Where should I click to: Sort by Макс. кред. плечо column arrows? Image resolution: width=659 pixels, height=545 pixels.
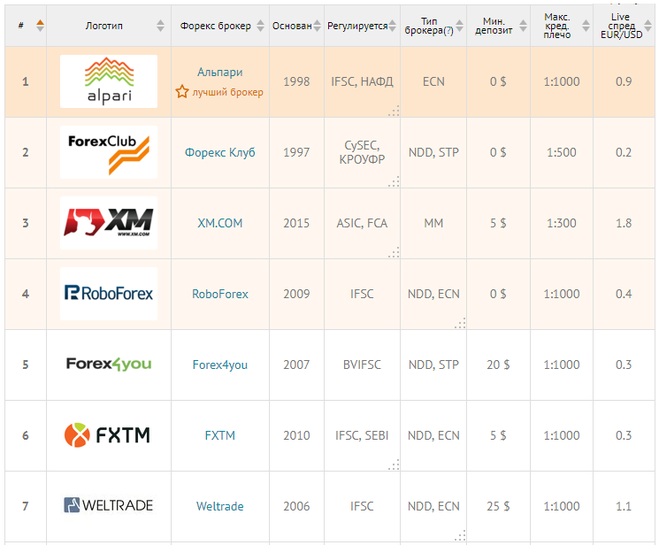point(586,26)
